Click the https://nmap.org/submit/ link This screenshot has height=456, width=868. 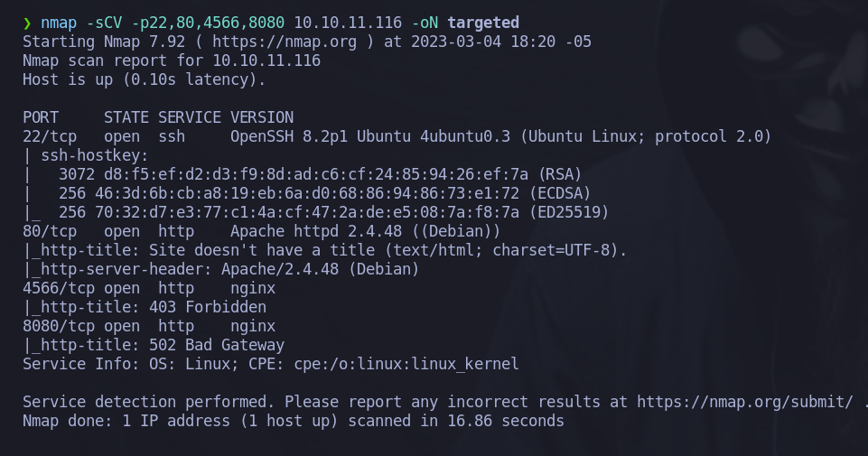click(745, 403)
